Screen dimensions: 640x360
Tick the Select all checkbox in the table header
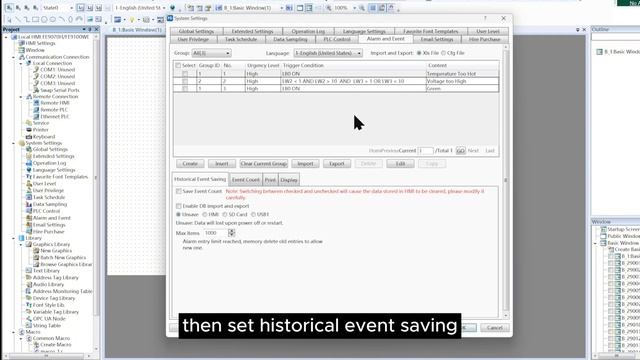pyautogui.click(x=178, y=65)
